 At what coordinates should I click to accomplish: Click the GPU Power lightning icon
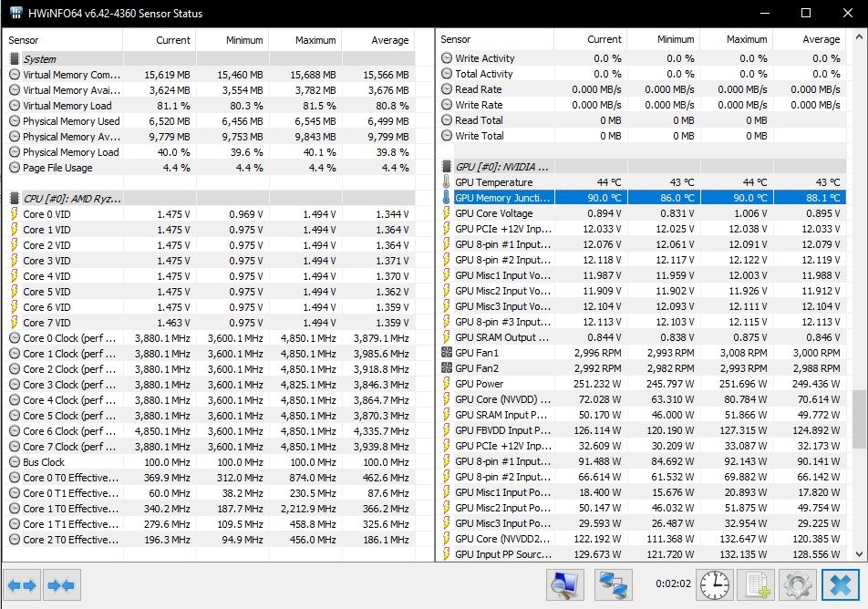point(446,383)
